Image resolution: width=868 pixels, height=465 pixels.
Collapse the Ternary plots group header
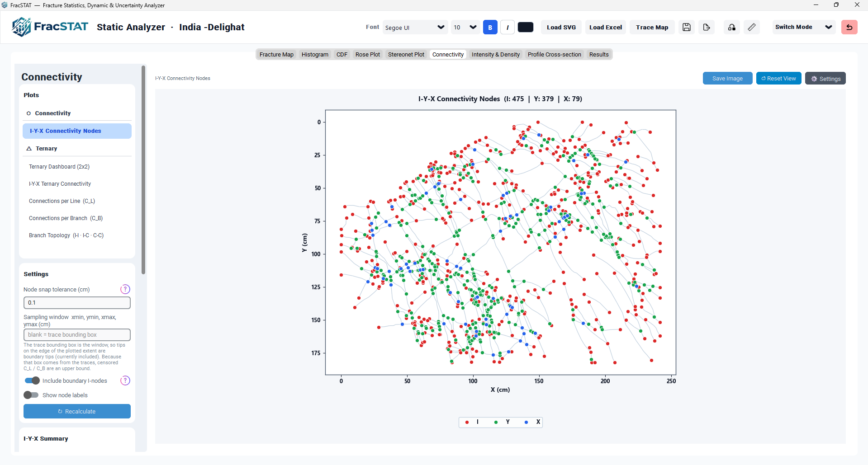click(x=77, y=149)
